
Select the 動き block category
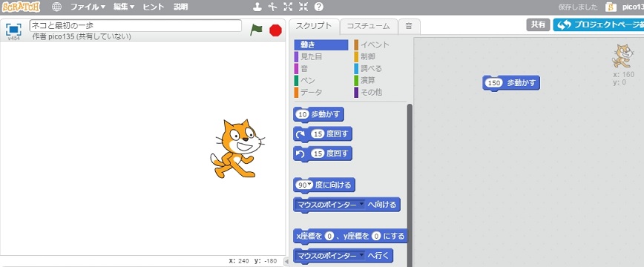[321, 45]
